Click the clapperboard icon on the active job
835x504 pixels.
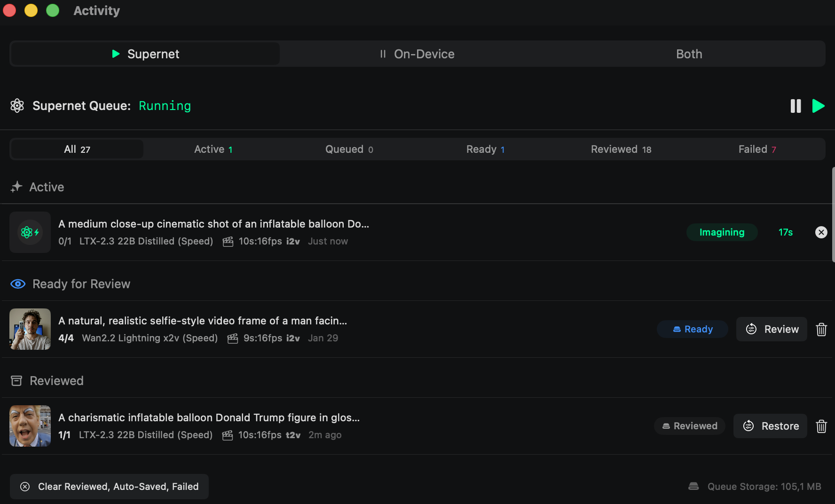point(228,241)
